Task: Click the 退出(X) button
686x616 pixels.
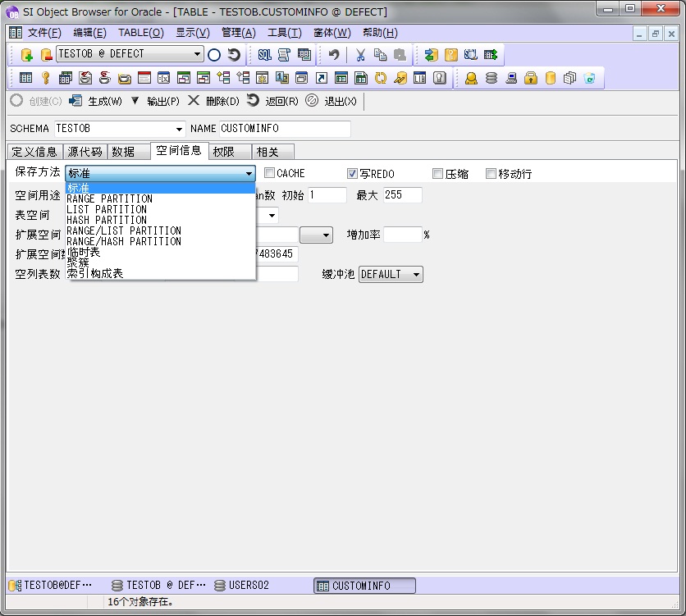Action: [x=332, y=102]
